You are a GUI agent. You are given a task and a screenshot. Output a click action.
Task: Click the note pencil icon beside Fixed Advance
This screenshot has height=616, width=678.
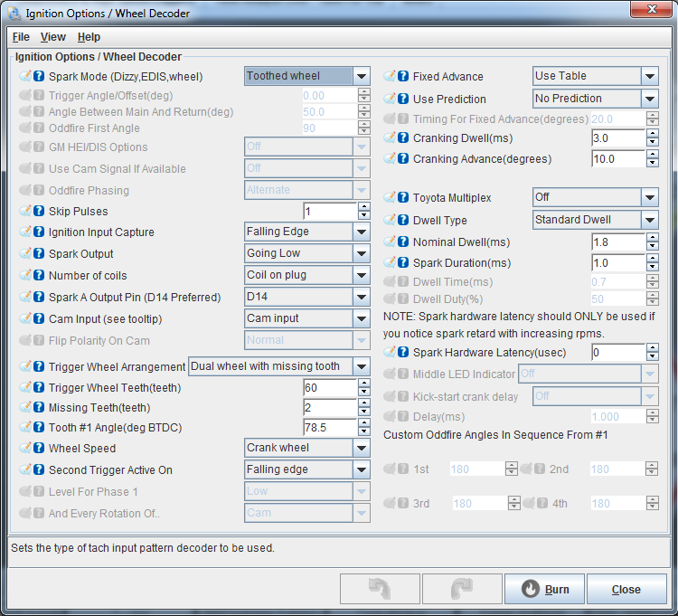coord(390,77)
